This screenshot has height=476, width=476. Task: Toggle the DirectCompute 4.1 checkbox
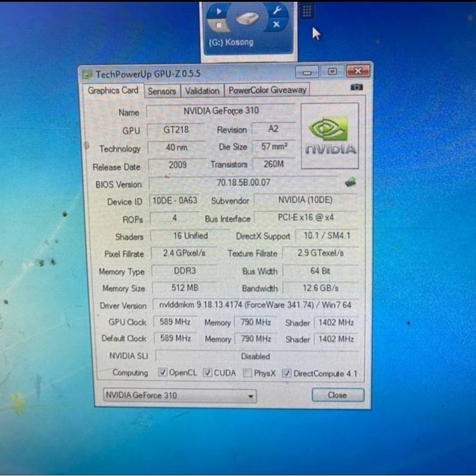pos(287,374)
